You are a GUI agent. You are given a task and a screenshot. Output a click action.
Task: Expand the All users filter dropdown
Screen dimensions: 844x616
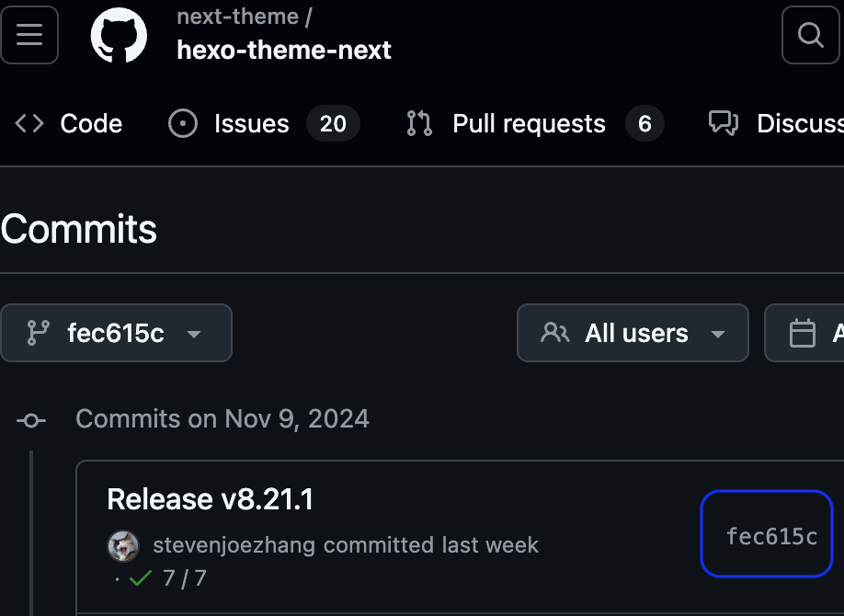[x=633, y=333]
